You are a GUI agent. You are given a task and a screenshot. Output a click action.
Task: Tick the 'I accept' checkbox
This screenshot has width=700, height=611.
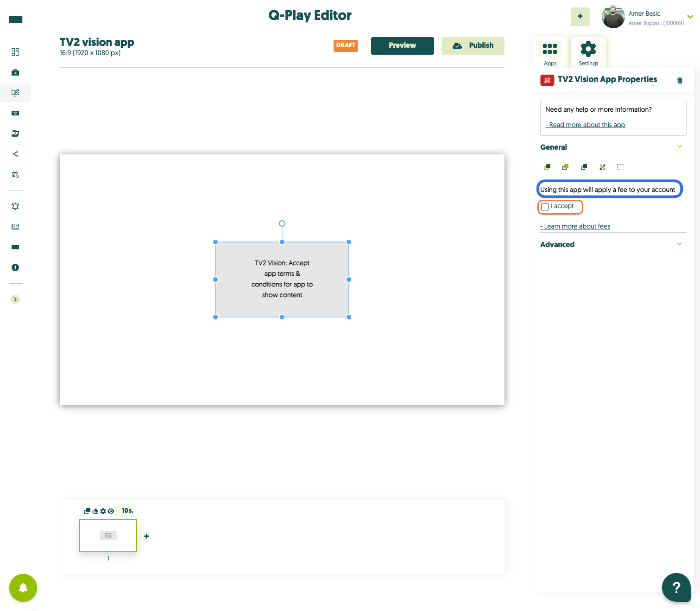click(x=545, y=207)
